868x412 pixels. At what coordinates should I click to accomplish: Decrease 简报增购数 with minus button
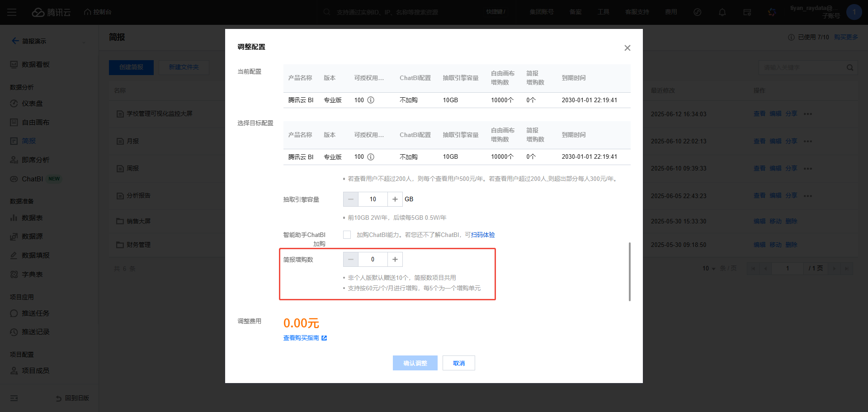tap(351, 259)
